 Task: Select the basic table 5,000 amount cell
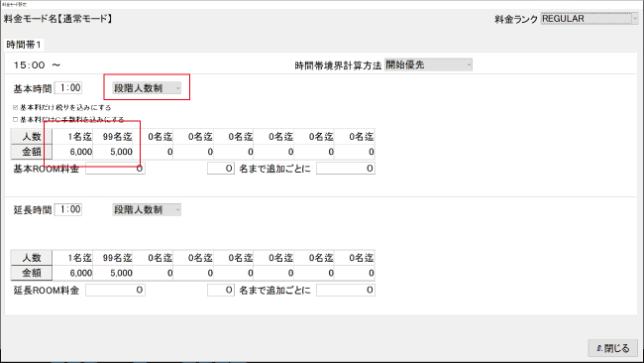click(113, 152)
